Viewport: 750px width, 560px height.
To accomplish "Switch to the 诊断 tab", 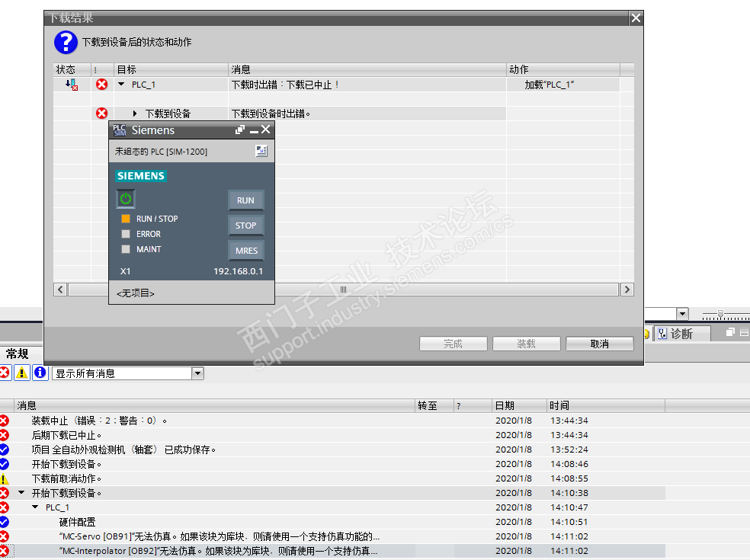I will pos(681,334).
